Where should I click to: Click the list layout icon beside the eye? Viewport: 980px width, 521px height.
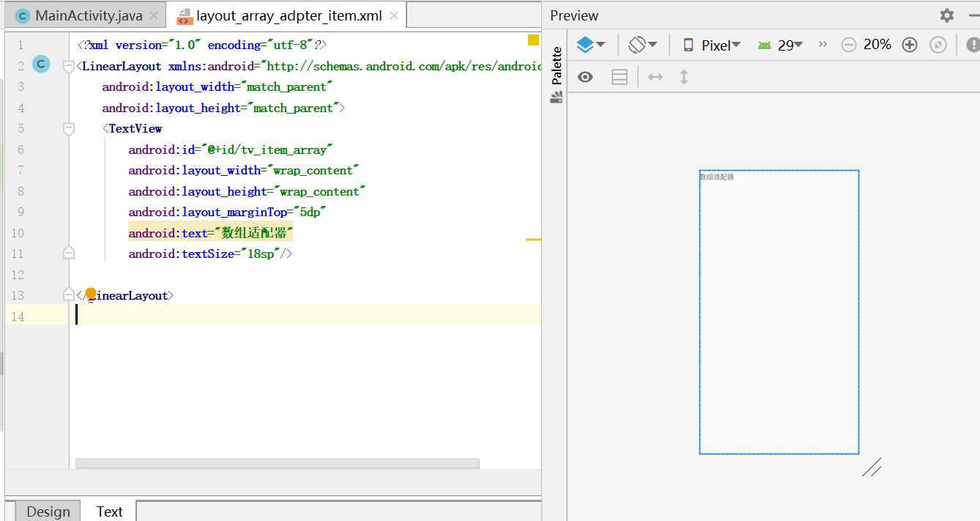(x=620, y=77)
